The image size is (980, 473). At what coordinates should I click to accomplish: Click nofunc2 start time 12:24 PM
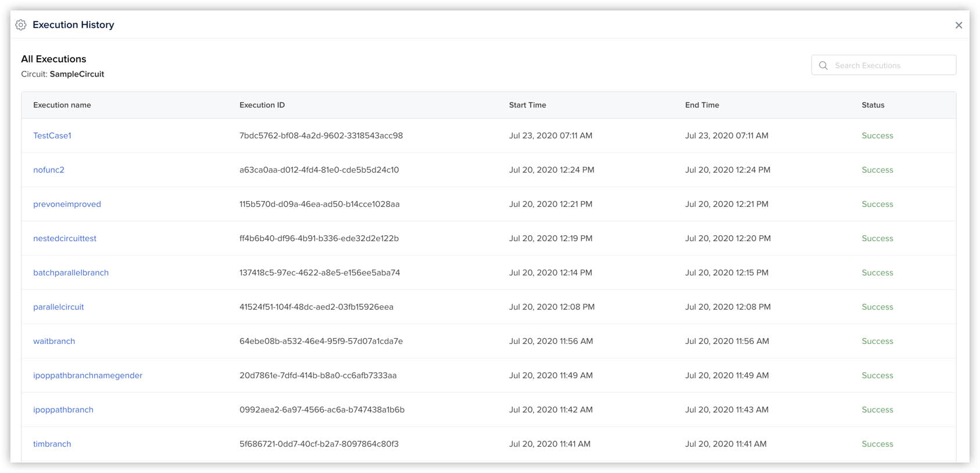pyautogui.click(x=552, y=170)
